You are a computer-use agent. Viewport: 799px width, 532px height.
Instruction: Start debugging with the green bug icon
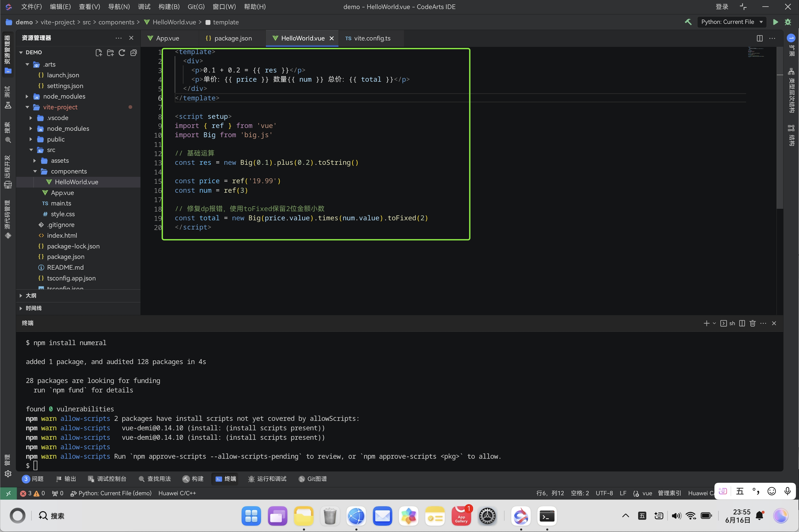click(x=788, y=22)
